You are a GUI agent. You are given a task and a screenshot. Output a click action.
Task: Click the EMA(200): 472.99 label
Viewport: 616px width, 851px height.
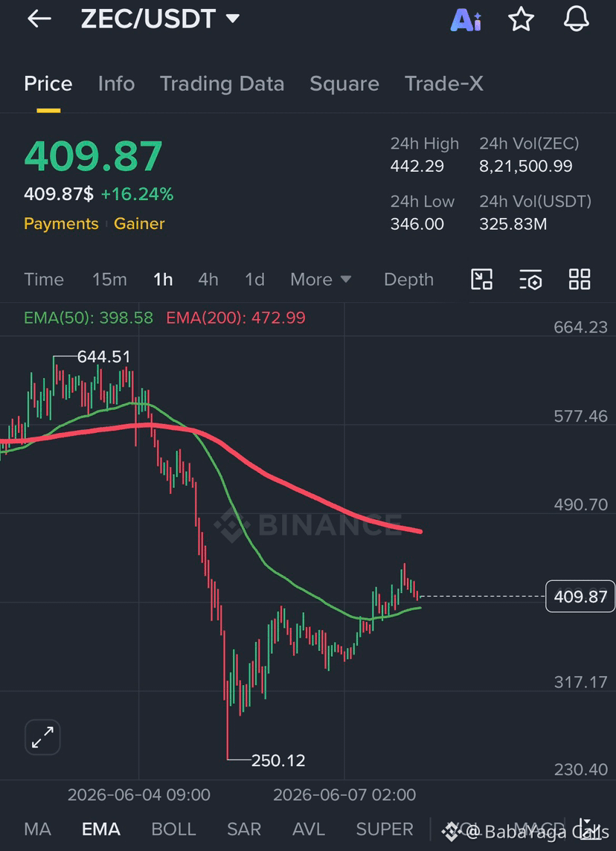(x=236, y=318)
